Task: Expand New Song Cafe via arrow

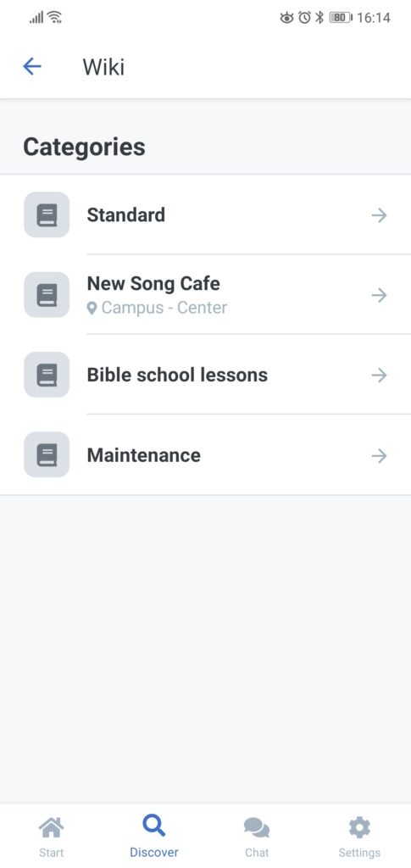Action: coord(379,295)
